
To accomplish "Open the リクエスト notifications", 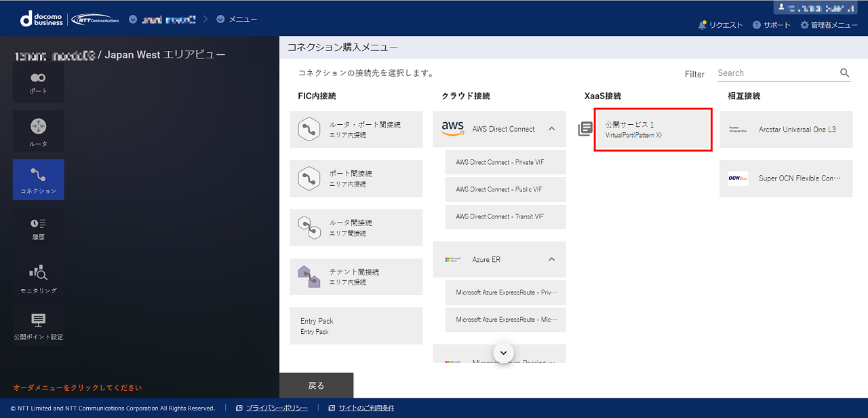I will [720, 25].
